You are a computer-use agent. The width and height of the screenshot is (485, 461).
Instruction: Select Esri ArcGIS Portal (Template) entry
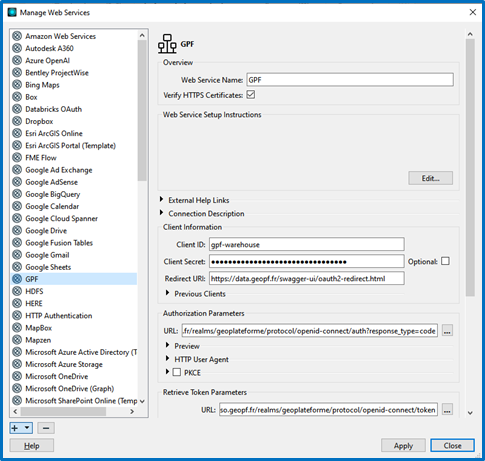(x=70, y=146)
